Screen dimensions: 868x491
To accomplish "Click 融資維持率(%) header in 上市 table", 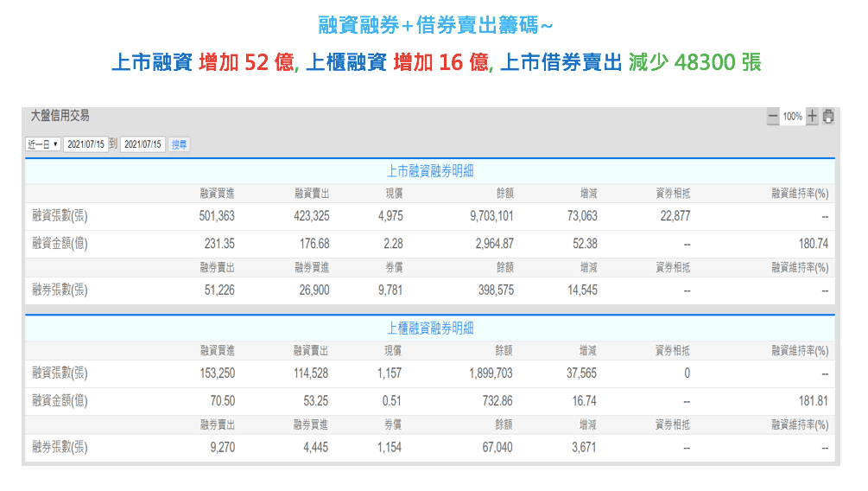I will coord(800,194).
